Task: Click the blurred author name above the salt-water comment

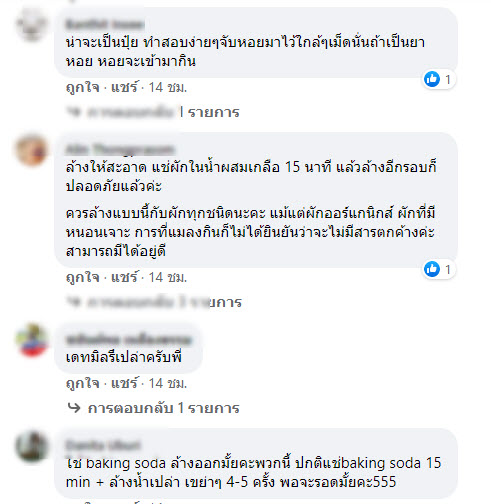Action: 120,149
